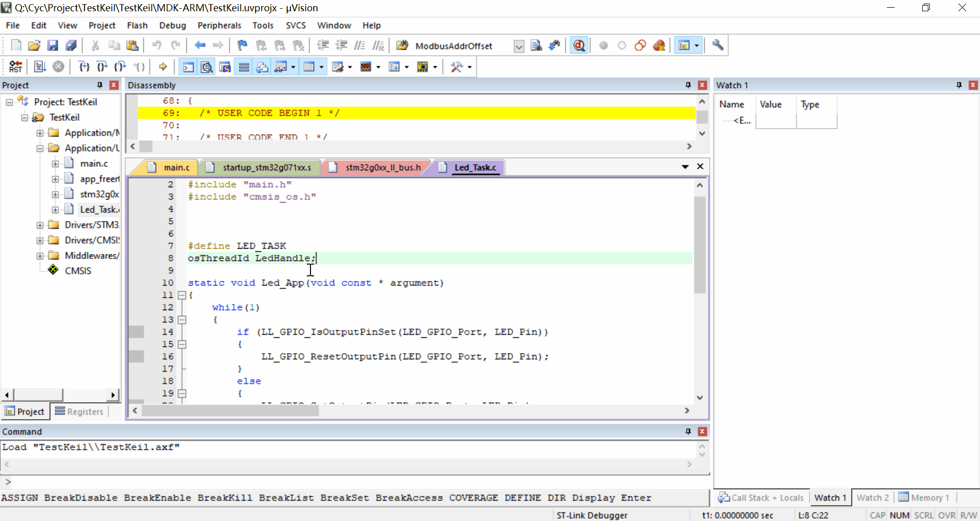Click the Save file icon
Image resolution: width=980 pixels, height=521 pixels.
pos(53,46)
